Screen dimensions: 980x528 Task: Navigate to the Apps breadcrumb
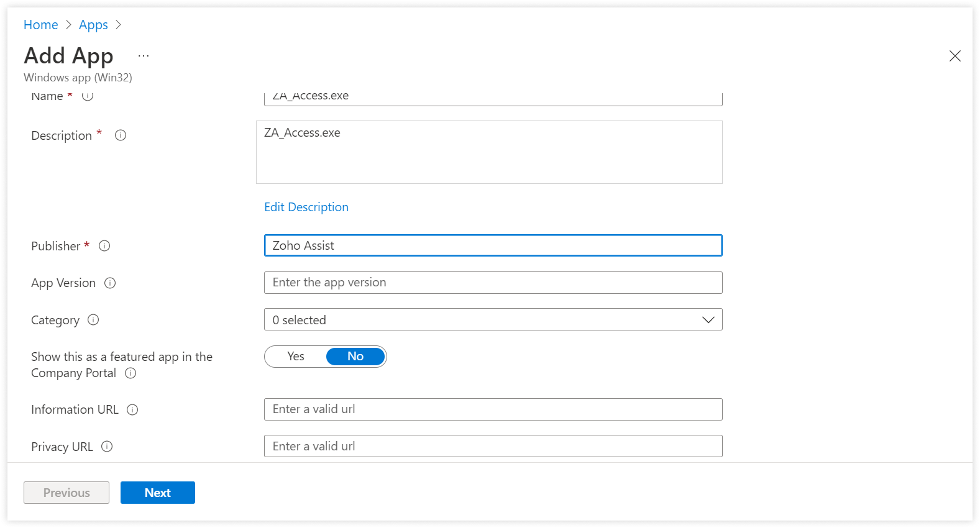tap(93, 25)
